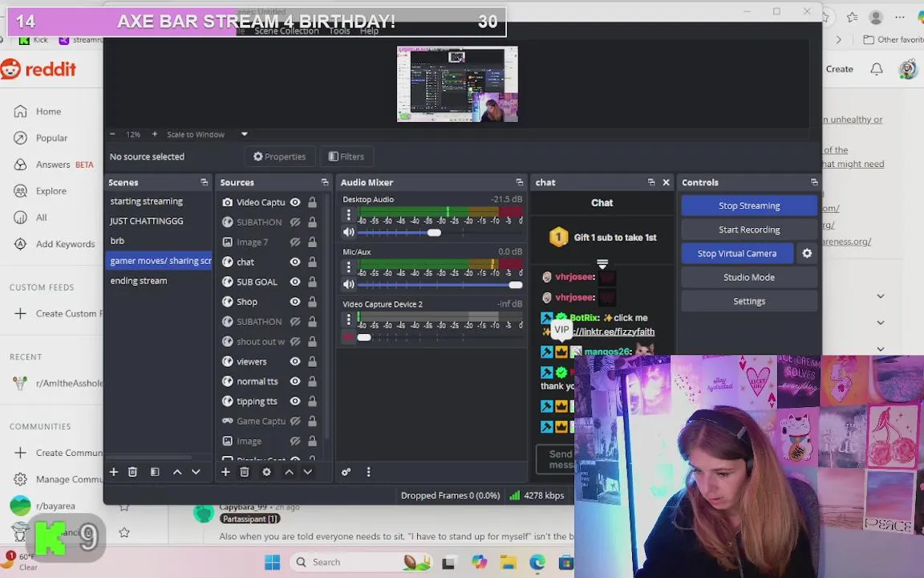Open Advanced Audio Properties gears icon
This screenshot has height=578, width=924.
tap(346, 472)
